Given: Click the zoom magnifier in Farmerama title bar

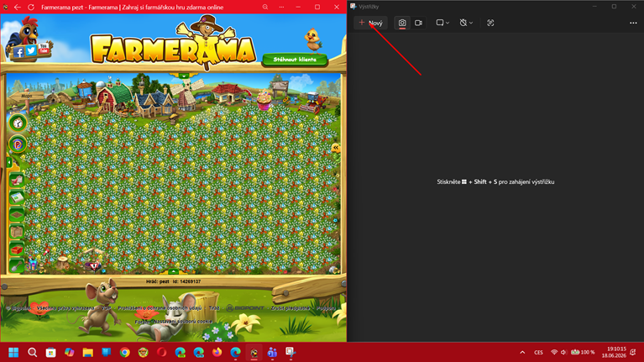Looking at the screenshot, I should [x=265, y=7].
